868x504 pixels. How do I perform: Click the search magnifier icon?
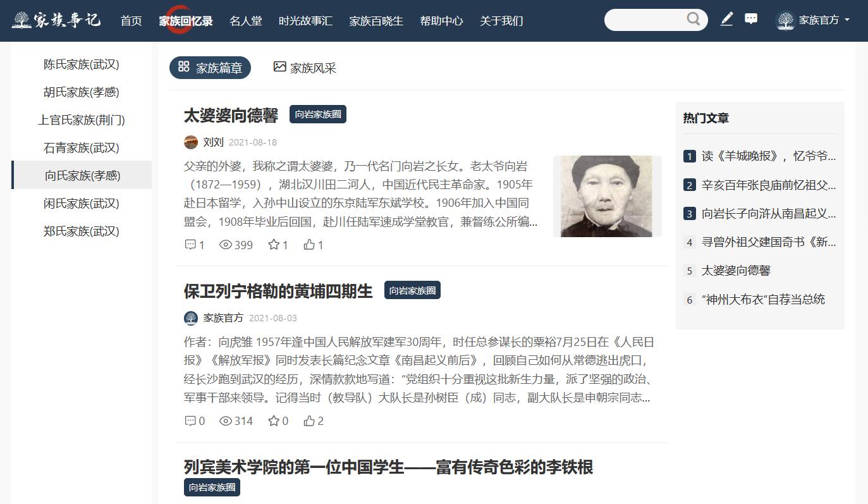tap(694, 19)
